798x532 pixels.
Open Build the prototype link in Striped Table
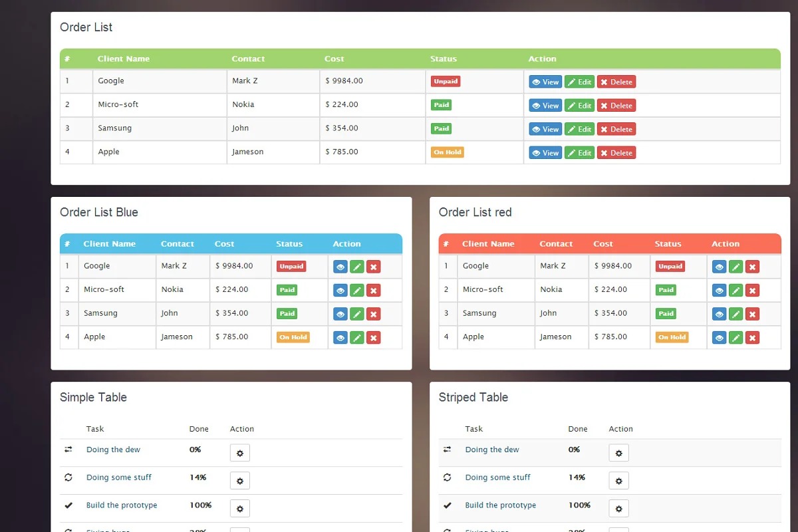pos(500,505)
